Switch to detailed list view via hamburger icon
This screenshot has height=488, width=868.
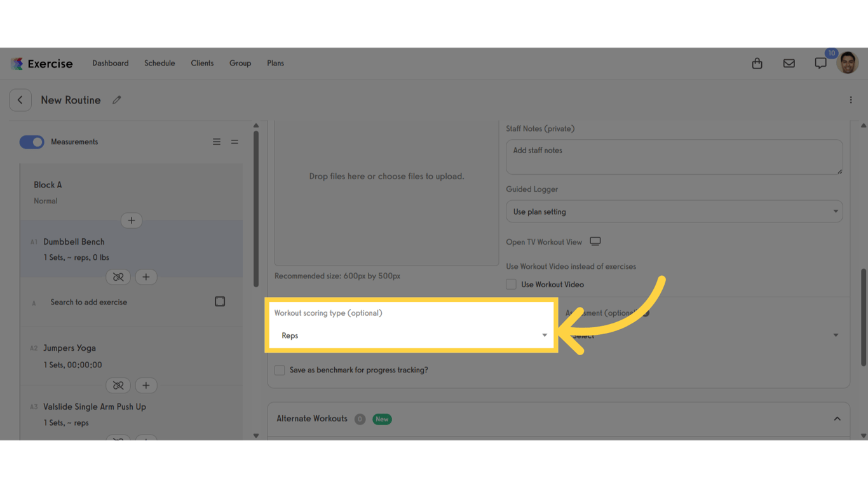[216, 142]
